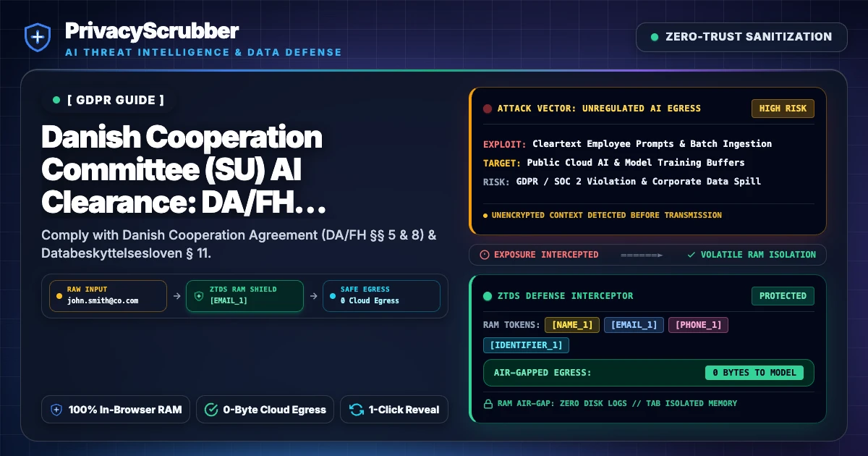
Task: Click the green dot beside ZTDS DEFENSE INTERCEPTOR
Action: point(488,296)
